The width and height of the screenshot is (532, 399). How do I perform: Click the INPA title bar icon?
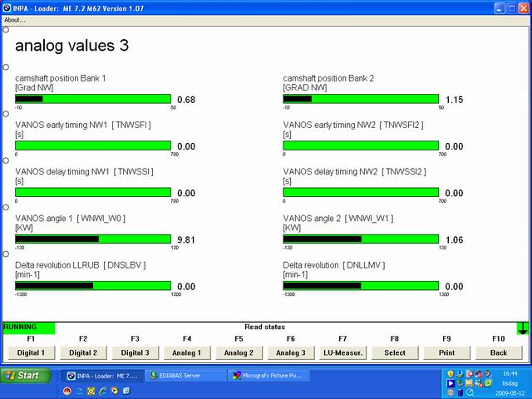coord(7,7)
